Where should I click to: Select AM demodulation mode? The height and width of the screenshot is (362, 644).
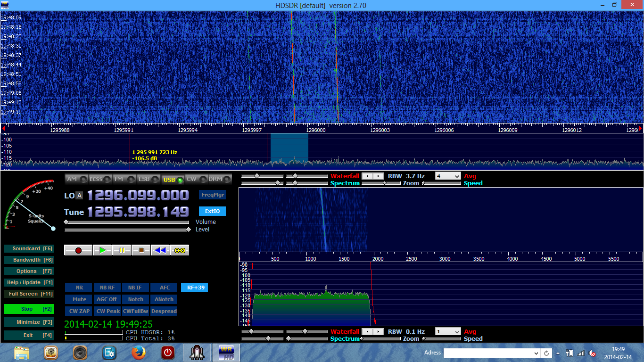77,179
